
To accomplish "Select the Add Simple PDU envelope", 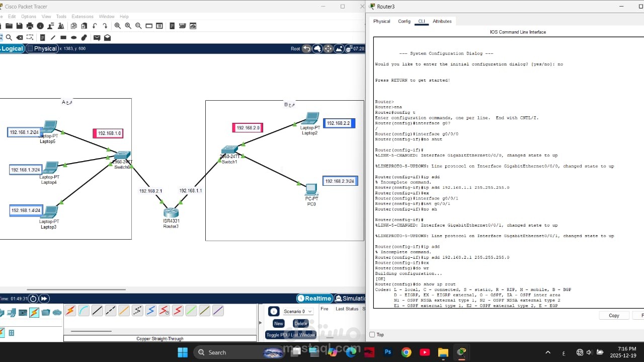I will pyautogui.click(x=97, y=37).
